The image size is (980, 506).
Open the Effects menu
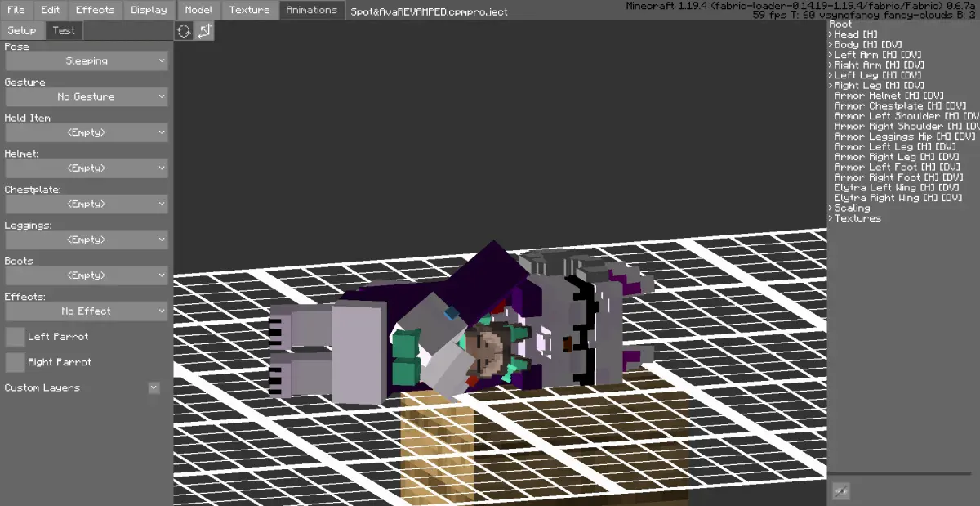pyautogui.click(x=96, y=10)
